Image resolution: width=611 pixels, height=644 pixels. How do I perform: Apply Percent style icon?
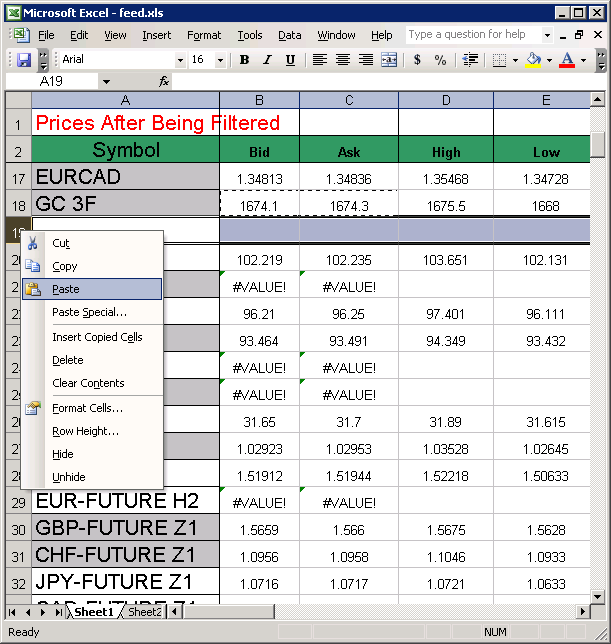[440, 60]
